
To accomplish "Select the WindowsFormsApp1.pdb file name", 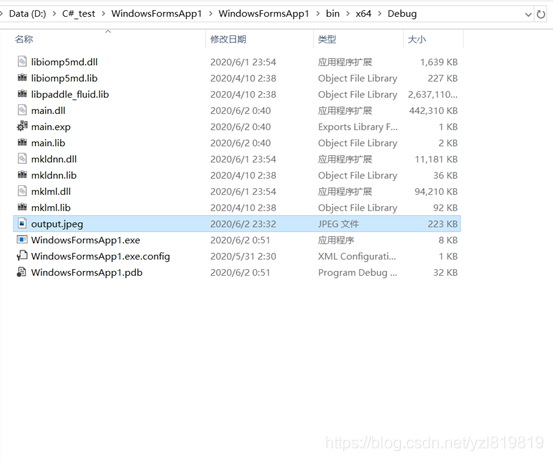I will [87, 273].
